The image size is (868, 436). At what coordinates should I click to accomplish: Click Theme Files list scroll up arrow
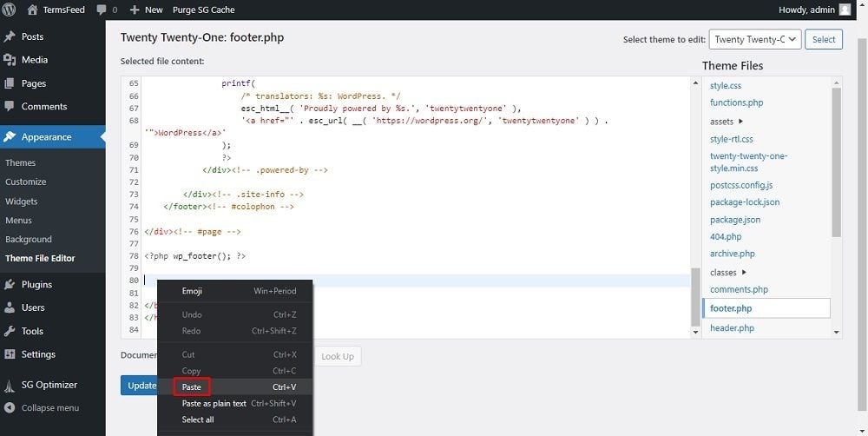point(837,83)
